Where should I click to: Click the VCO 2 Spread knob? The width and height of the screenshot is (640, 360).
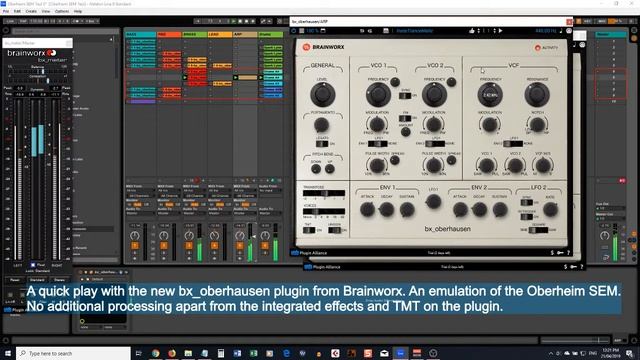click(x=451, y=160)
